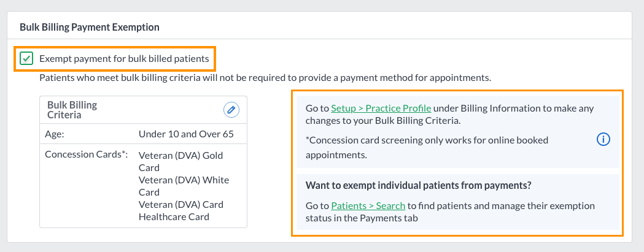This screenshot has width=644, height=252.
Task: Click the pencil edit icon for Bulk Billing Criteria
Action: pyautogui.click(x=231, y=110)
